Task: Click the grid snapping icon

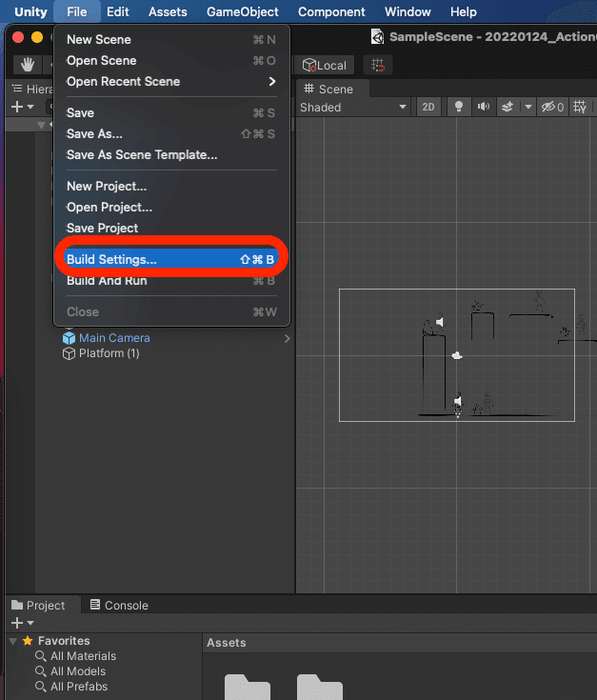Action: click(378, 65)
